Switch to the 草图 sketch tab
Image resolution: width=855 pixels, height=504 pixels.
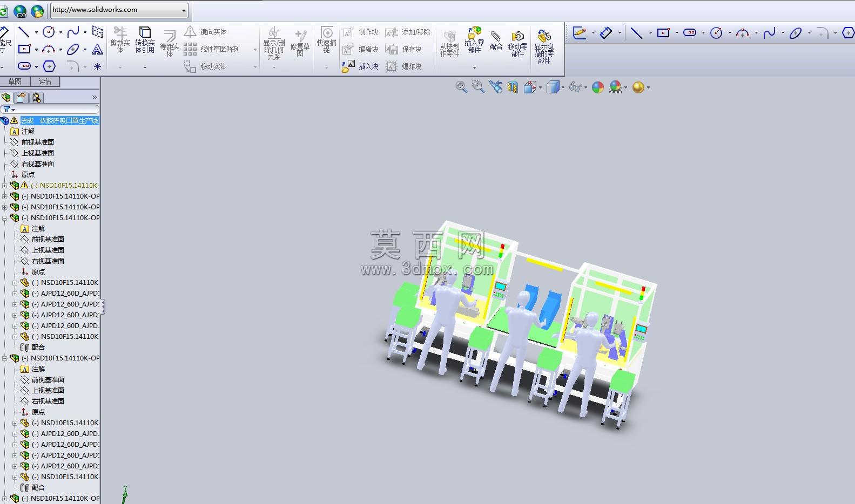click(x=15, y=81)
